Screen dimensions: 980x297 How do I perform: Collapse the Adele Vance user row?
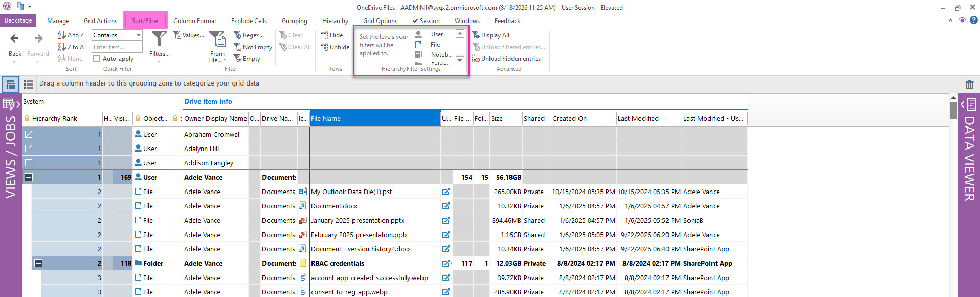(29, 177)
